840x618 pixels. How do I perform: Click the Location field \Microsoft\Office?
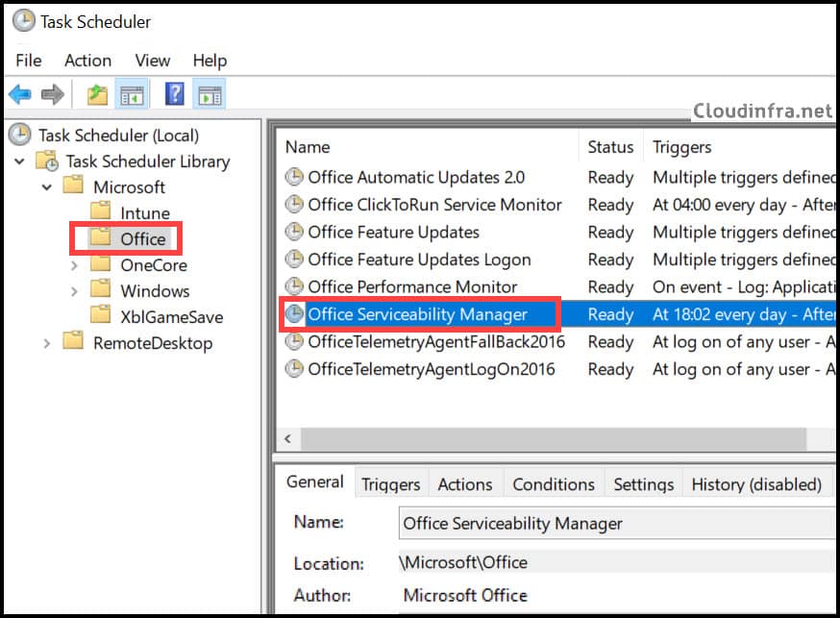point(618,562)
